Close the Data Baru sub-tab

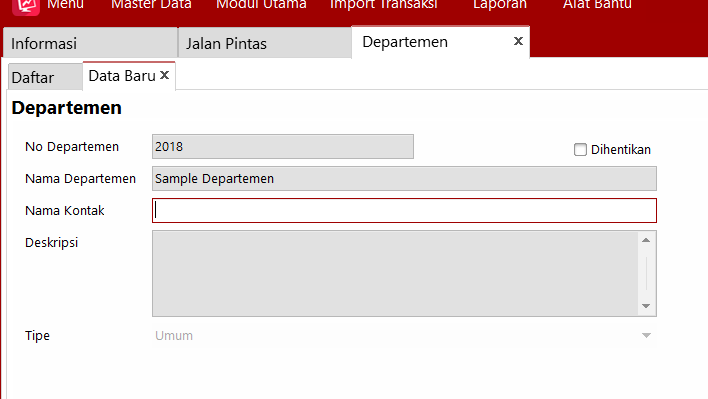[165, 75]
